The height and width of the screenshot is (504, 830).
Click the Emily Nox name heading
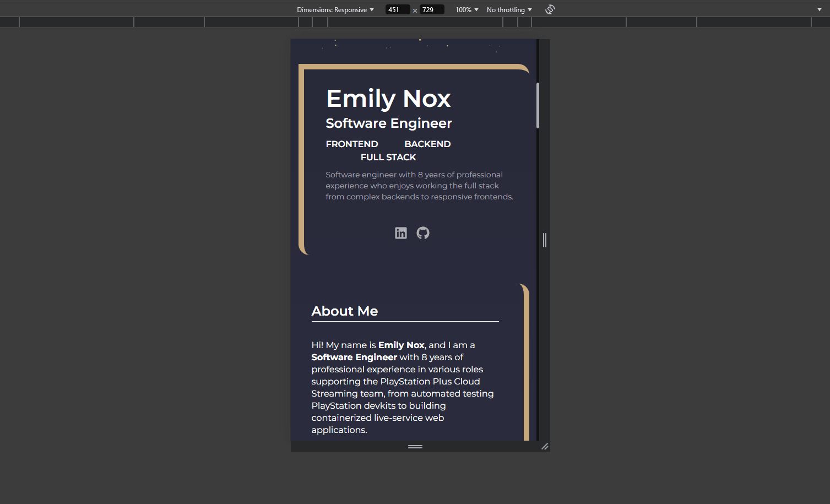pyautogui.click(x=388, y=98)
